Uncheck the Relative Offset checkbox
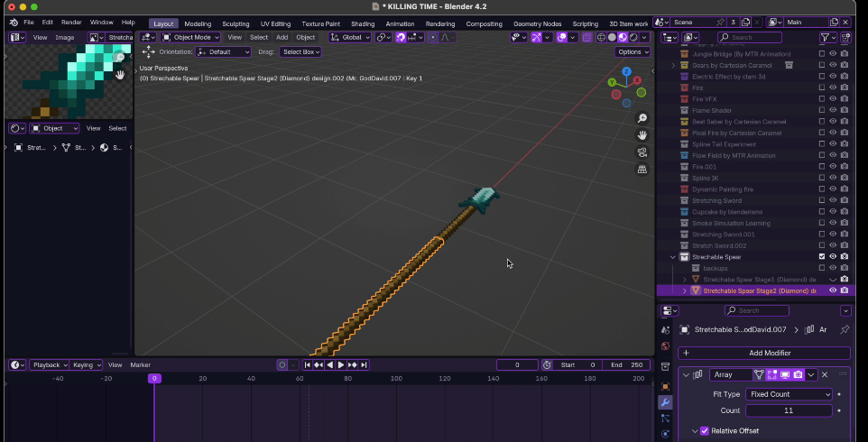868x442 pixels. coord(705,431)
